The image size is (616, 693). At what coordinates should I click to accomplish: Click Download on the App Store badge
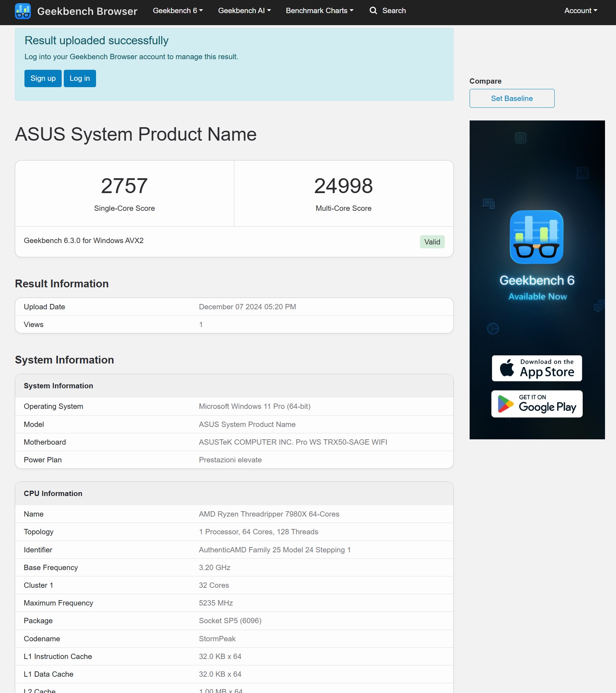[x=537, y=368]
